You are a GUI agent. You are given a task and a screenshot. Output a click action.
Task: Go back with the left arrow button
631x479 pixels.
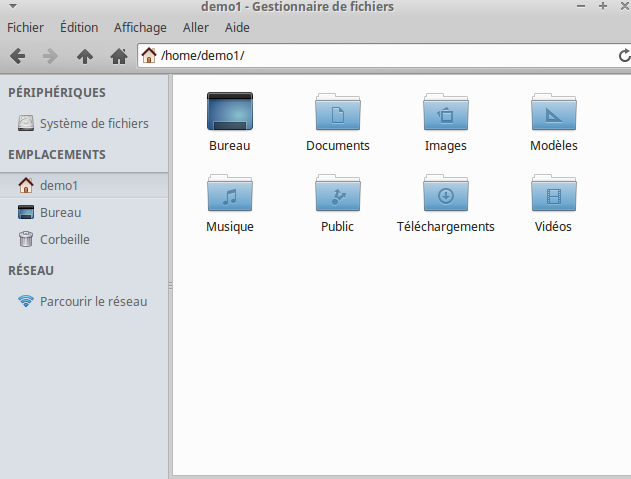tap(18, 56)
